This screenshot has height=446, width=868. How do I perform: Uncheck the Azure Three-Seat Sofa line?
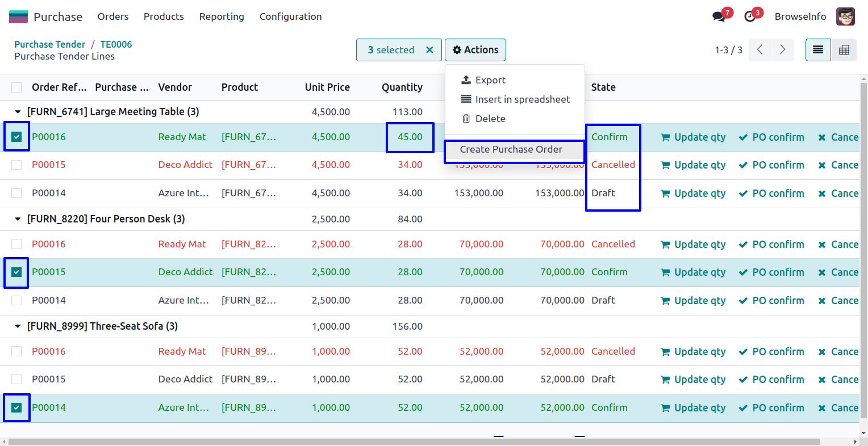coord(16,407)
